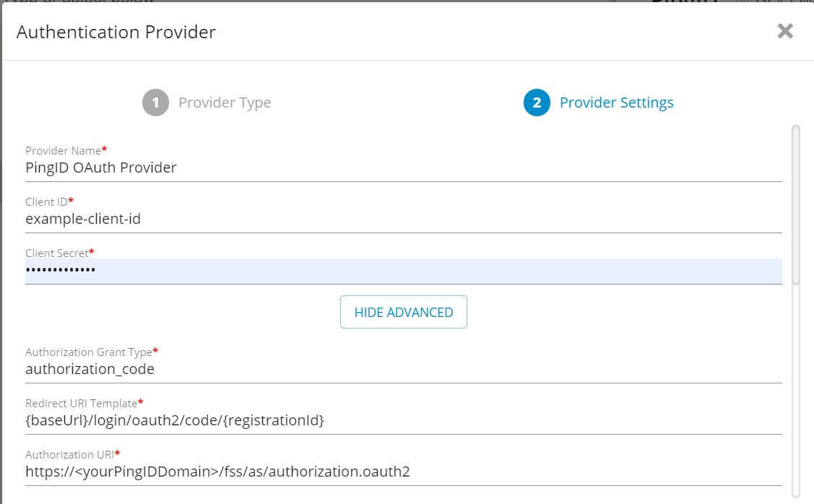814x504 pixels.
Task: Close the Authentication Provider dialog
Action: 785,31
